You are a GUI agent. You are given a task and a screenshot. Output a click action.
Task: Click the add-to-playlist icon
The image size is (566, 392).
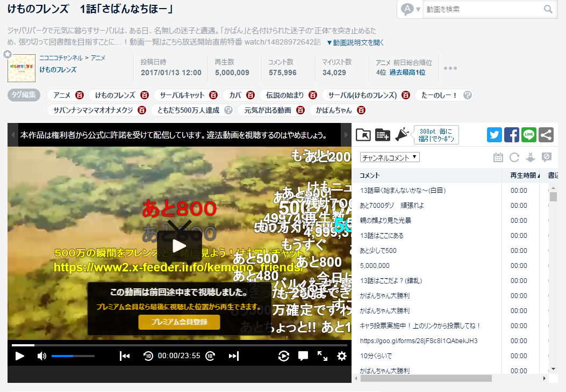point(382,135)
